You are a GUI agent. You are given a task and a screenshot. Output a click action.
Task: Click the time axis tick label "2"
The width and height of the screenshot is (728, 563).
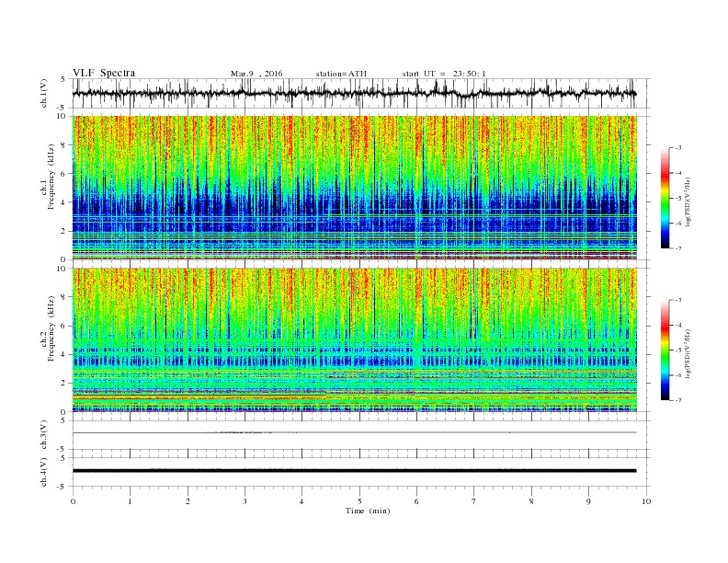click(x=188, y=501)
